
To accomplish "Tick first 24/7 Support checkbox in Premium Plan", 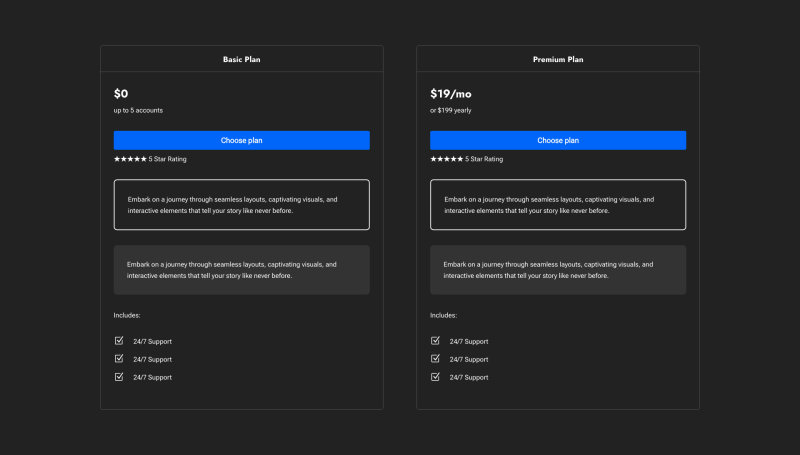I will 435,340.
